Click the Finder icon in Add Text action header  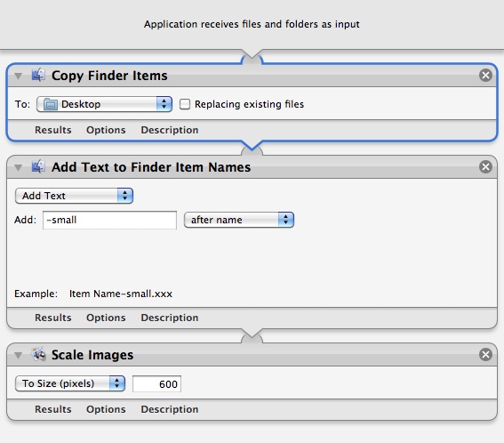click(38, 166)
